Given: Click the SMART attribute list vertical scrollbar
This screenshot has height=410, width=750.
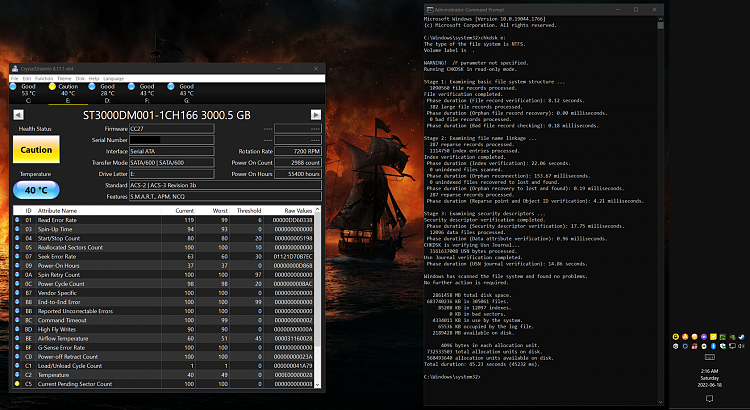Looking at the screenshot, I should [318, 299].
